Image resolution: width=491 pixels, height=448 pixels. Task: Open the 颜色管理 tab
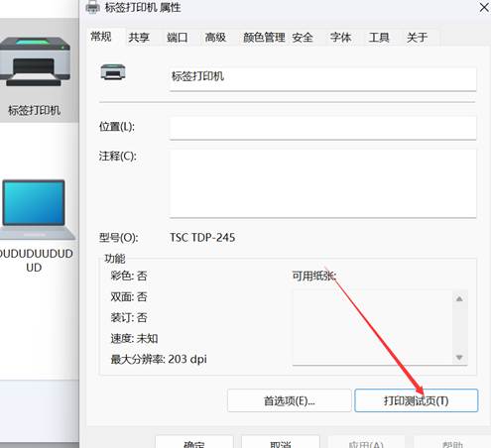pos(264,38)
